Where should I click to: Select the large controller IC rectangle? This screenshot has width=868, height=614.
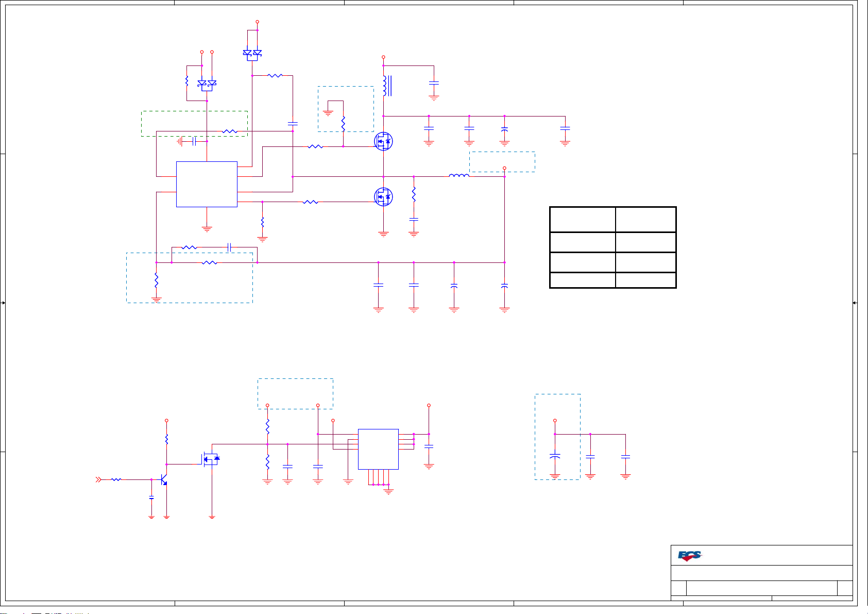click(207, 184)
